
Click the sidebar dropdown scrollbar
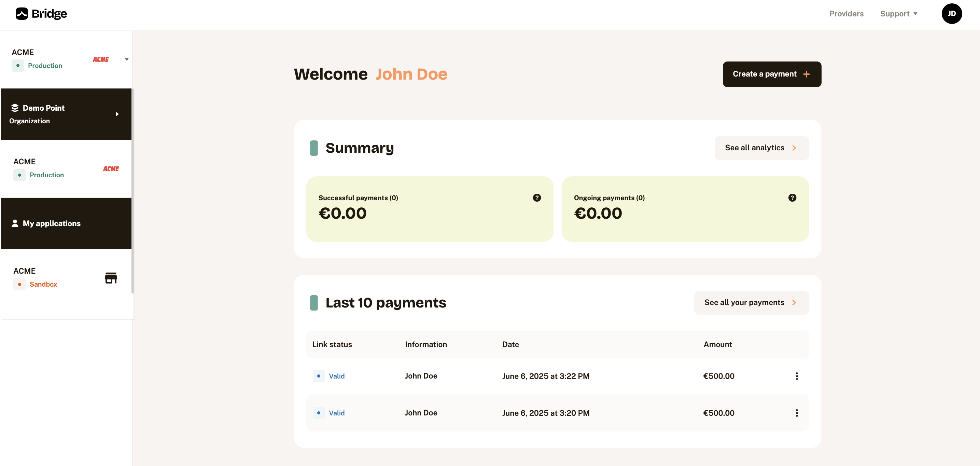(132, 191)
